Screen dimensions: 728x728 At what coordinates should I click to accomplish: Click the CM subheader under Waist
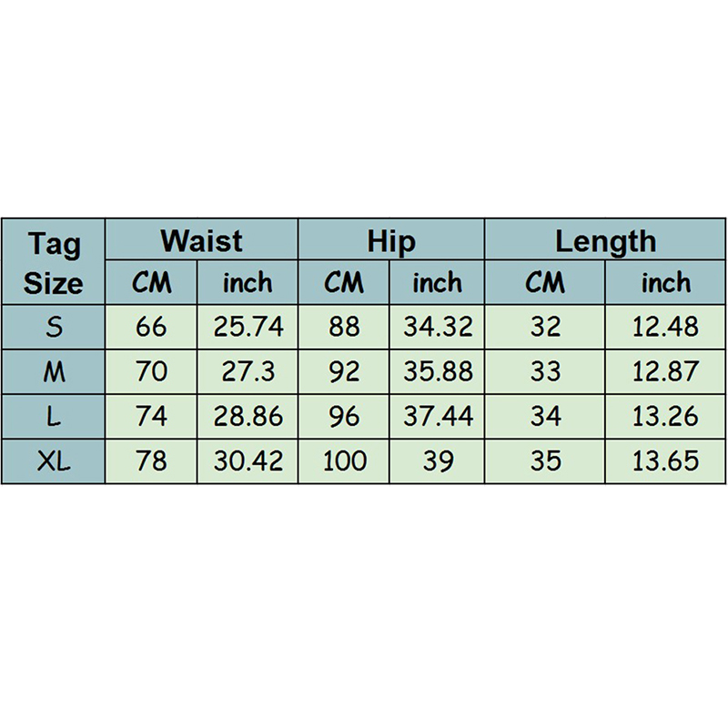click(x=152, y=283)
